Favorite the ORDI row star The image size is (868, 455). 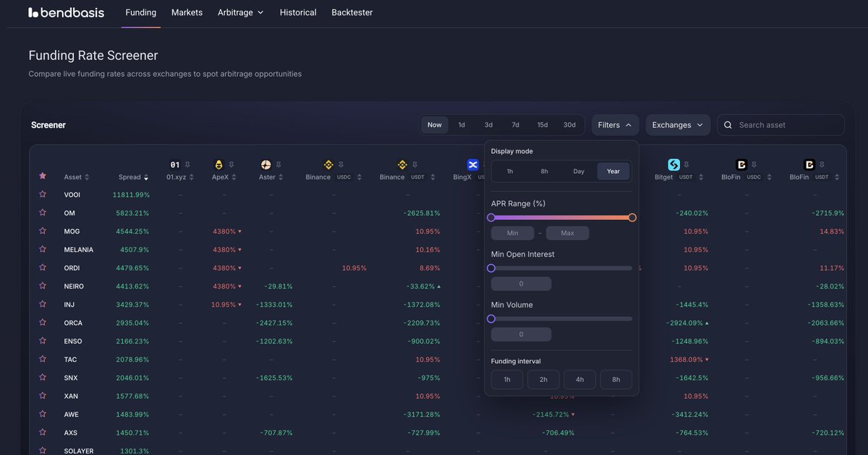click(x=43, y=268)
